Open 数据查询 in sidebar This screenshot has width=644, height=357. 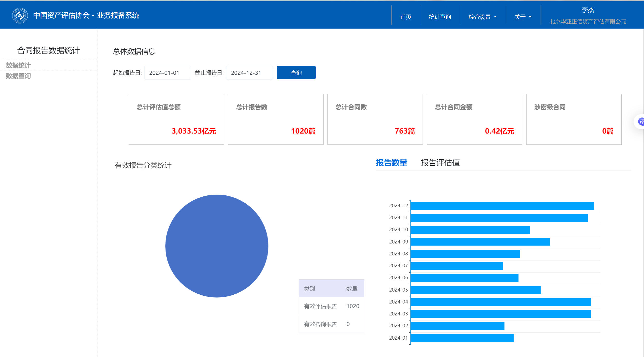tap(18, 76)
